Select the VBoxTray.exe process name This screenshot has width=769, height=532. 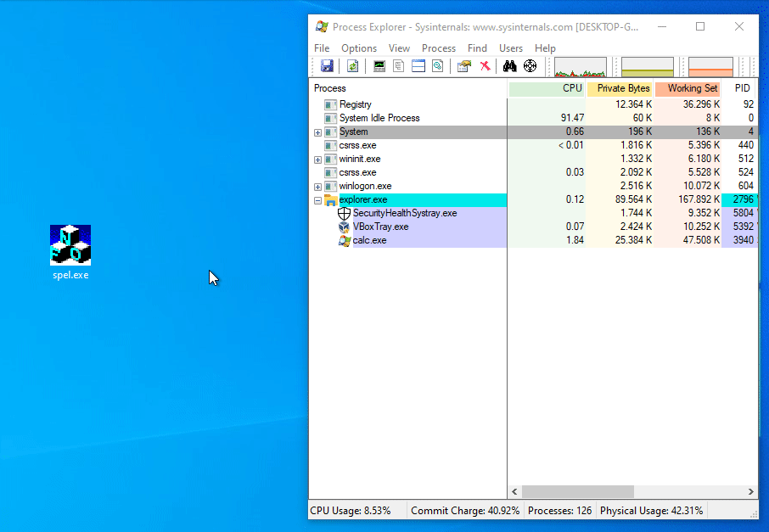[380, 227]
